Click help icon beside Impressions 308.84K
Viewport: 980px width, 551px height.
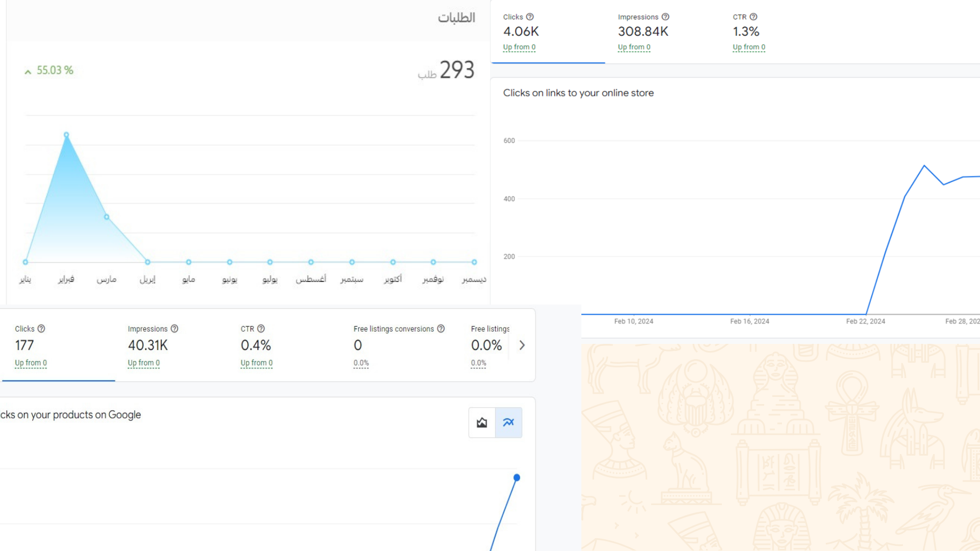pyautogui.click(x=665, y=17)
